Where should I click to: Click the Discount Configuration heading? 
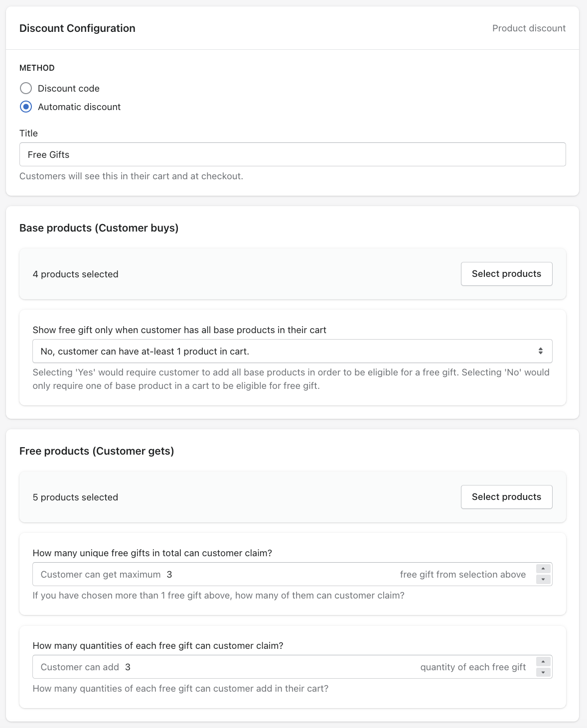coord(77,28)
